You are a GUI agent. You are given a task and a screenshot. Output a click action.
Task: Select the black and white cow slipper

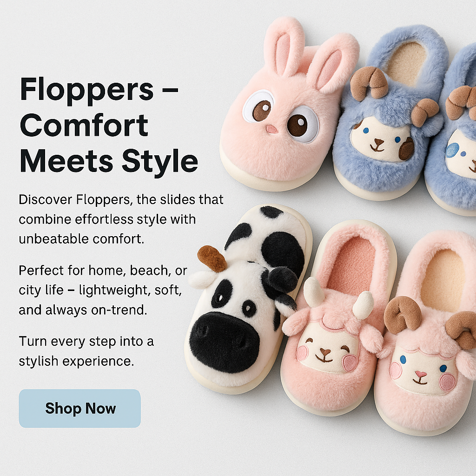pyautogui.click(x=247, y=299)
